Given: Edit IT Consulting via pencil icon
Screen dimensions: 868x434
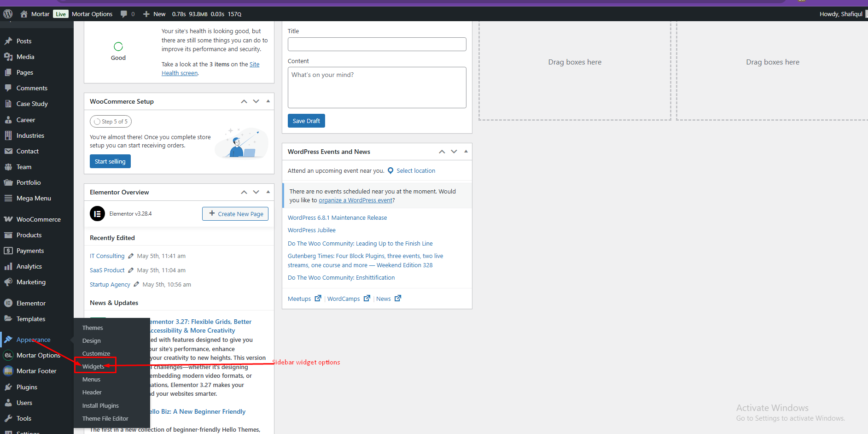Looking at the screenshot, I should (131, 256).
